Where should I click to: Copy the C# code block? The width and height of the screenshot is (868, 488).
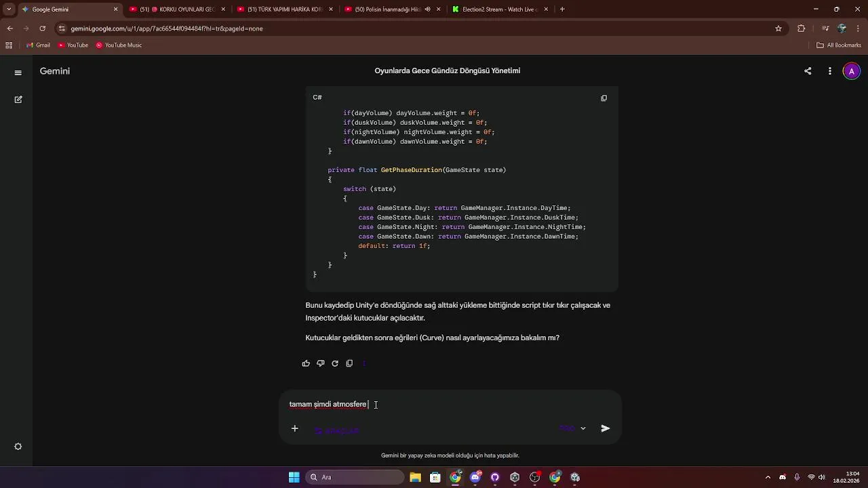[604, 98]
